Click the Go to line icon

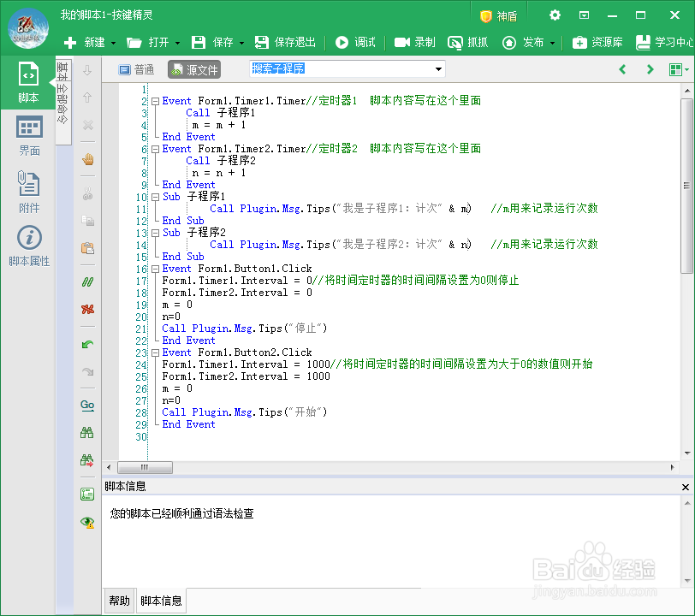87,405
